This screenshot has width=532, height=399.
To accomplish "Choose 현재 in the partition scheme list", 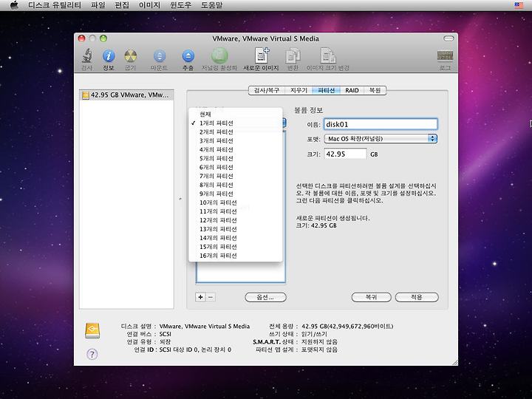I will (x=236, y=114).
